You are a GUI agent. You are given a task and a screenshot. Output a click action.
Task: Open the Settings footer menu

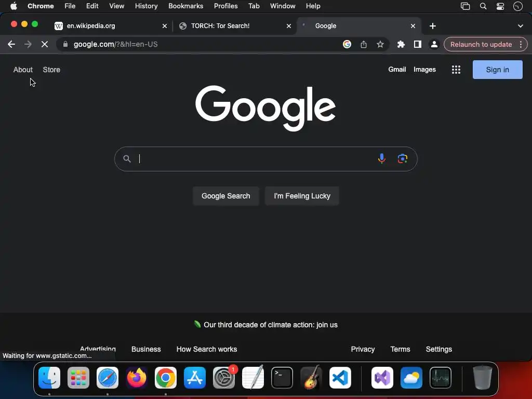tap(438, 349)
